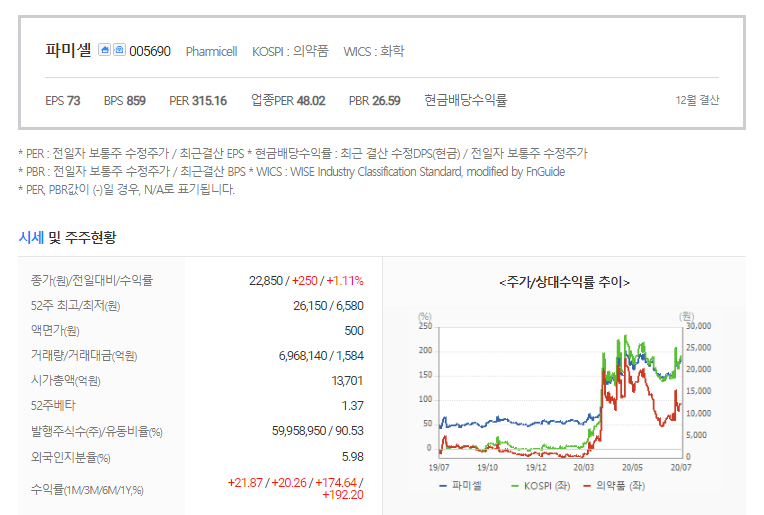Click the 거래량/거래대금(억원) row label
The width and height of the screenshot is (764, 515).
pos(84,356)
